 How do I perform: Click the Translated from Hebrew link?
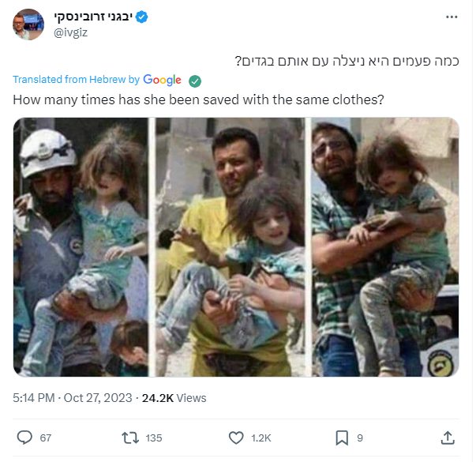(76, 80)
